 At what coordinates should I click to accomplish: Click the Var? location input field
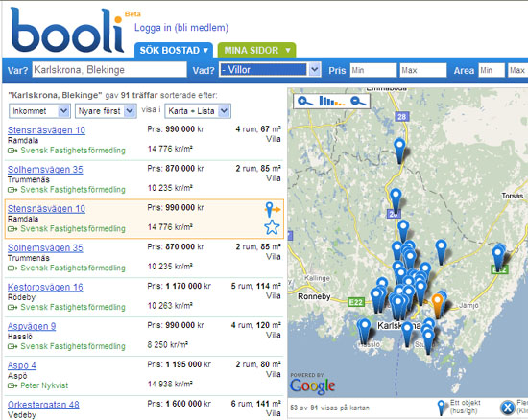[x=109, y=70]
